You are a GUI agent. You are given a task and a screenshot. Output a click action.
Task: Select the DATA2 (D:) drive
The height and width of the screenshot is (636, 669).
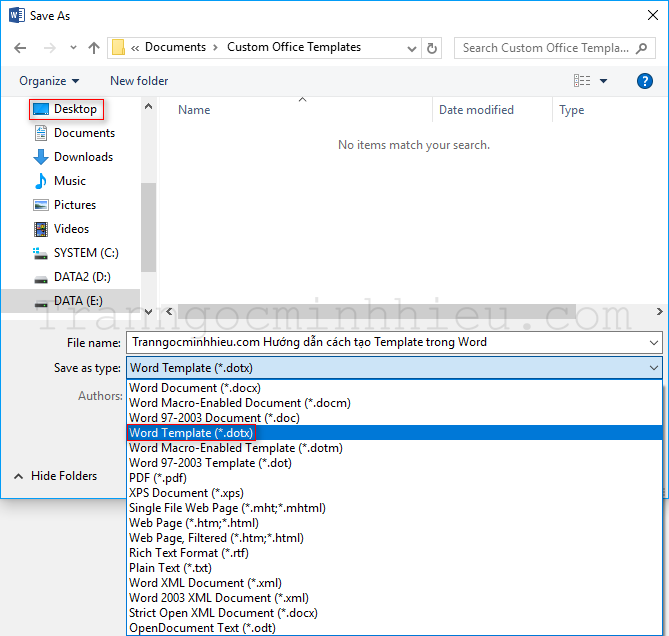[82, 277]
